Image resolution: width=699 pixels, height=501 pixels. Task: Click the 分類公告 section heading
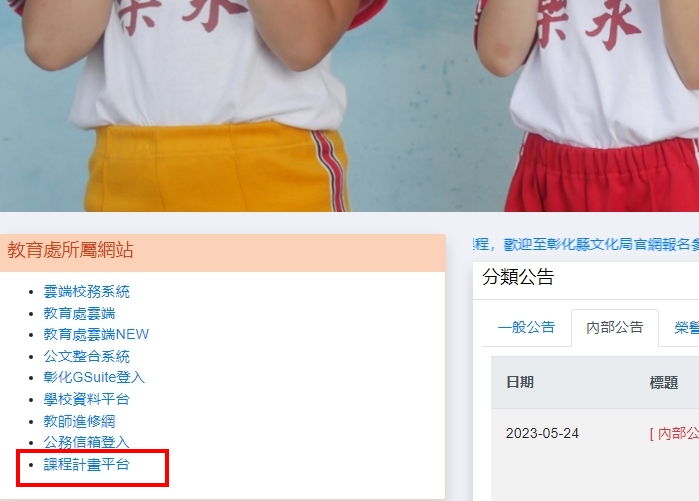click(518, 277)
